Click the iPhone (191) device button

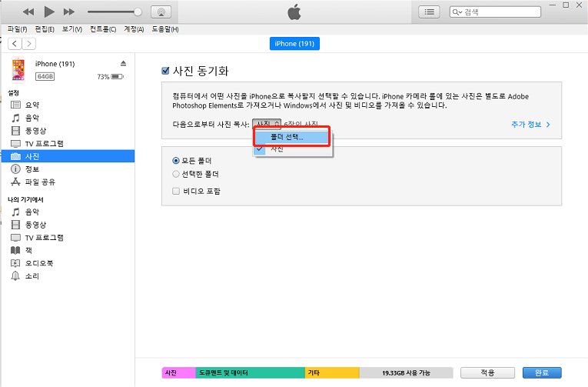click(x=294, y=44)
